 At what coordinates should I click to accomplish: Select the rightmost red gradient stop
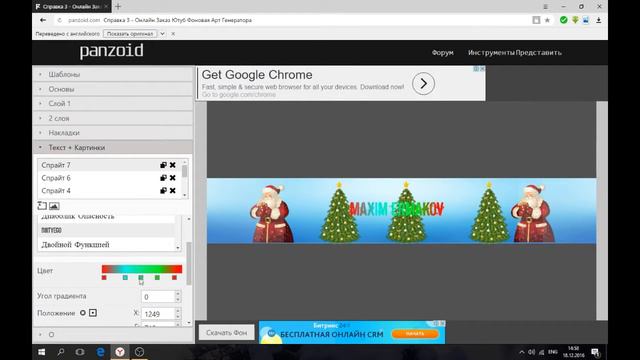tap(174, 278)
